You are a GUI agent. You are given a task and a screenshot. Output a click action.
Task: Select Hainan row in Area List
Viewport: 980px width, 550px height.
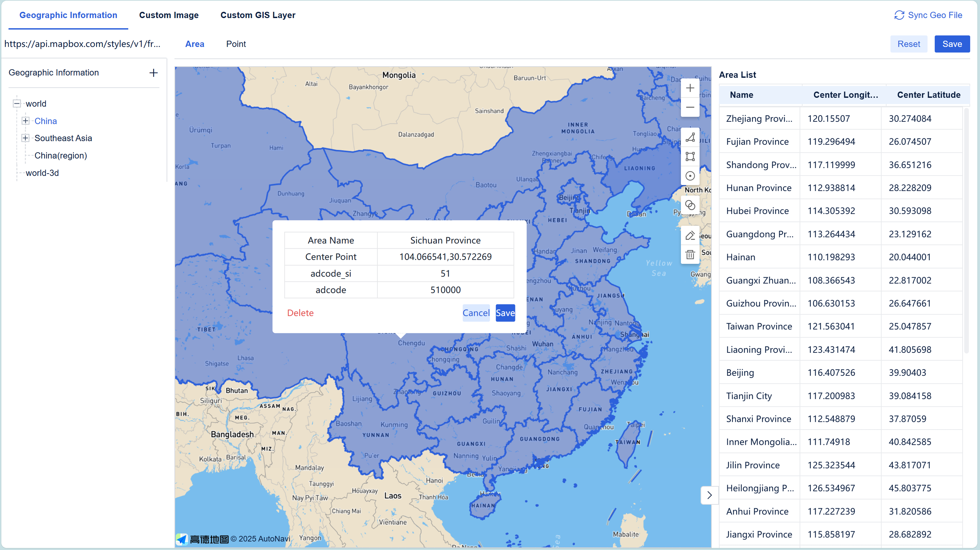click(x=840, y=257)
